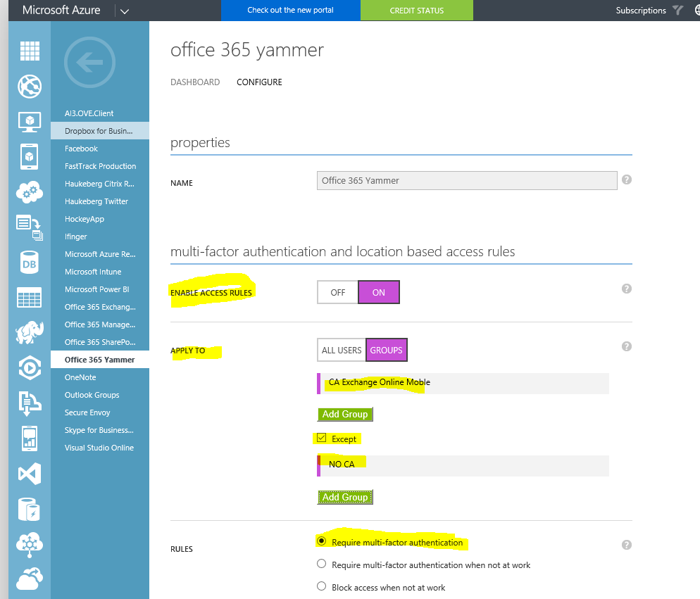Open the Storage tables icon
This screenshot has height=599, width=700.
pyautogui.click(x=29, y=297)
